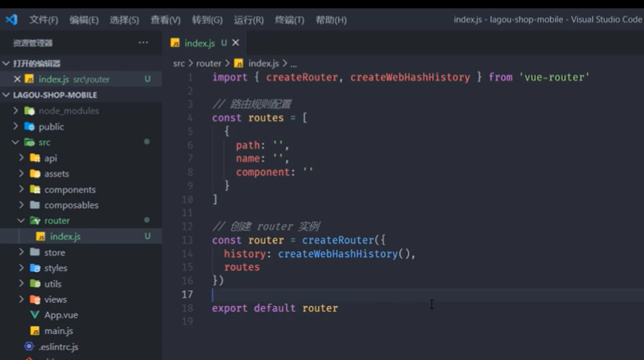Click the public folder icon

(29, 126)
